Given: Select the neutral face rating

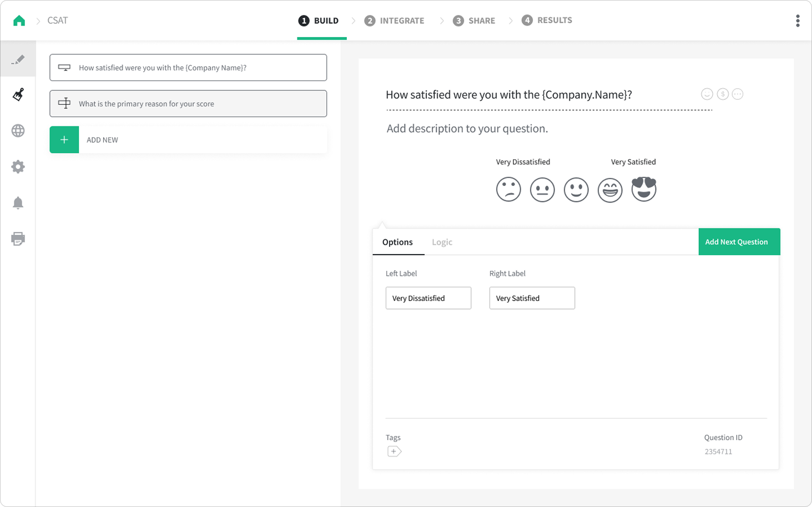Looking at the screenshot, I should tap(542, 190).
